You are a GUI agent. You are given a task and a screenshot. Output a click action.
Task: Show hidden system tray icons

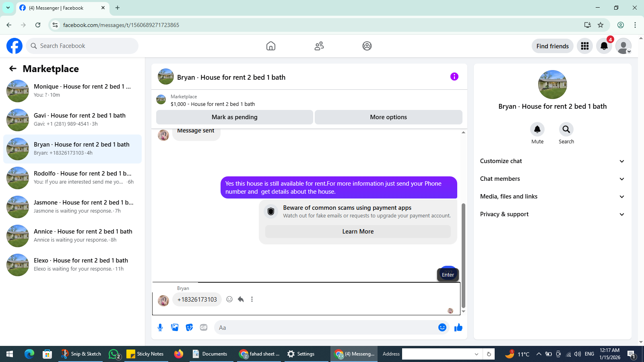point(539,354)
